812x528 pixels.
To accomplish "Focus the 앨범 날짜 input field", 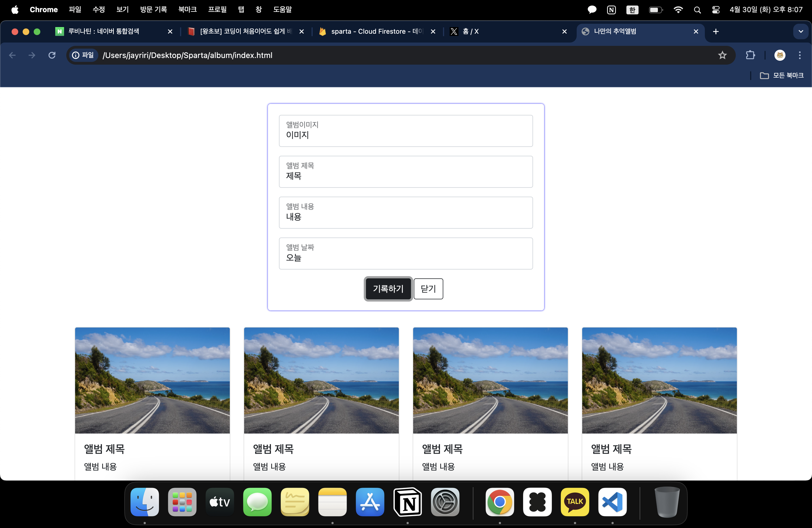I will [x=406, y=254].
